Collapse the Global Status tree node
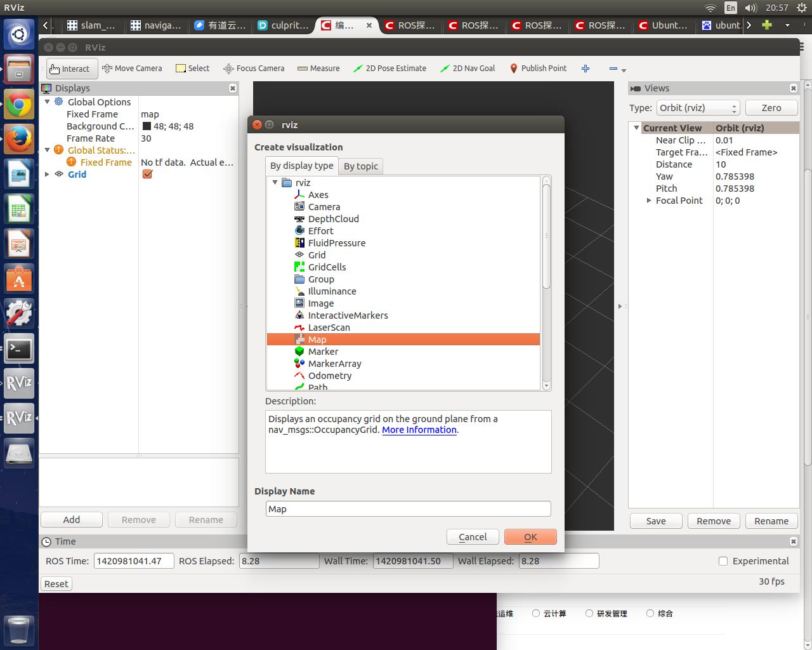 click(47, 150)
